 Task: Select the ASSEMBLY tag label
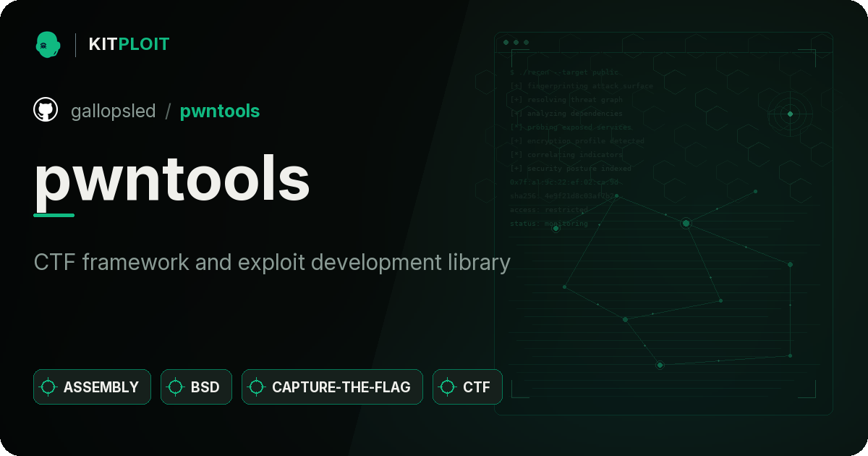pos(101,387)
